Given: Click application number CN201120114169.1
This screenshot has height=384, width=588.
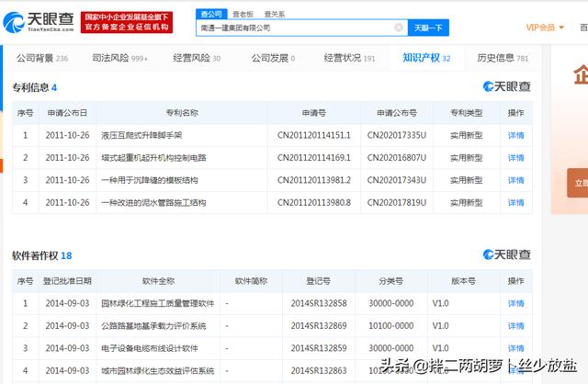Looking at the screenshot, I should pyautogui.click(x=314, y=158).
